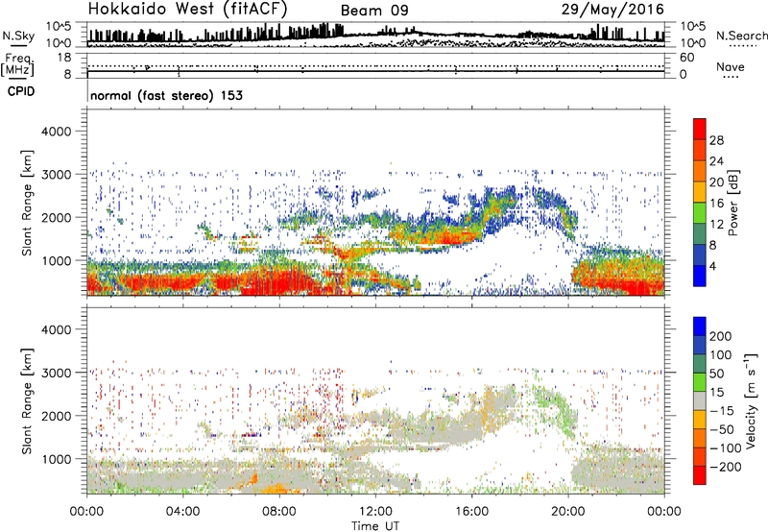Screen dimensions: 768x532
Task: Click the '18' frequency axis tick value
Action: click(x=64, y=58)
